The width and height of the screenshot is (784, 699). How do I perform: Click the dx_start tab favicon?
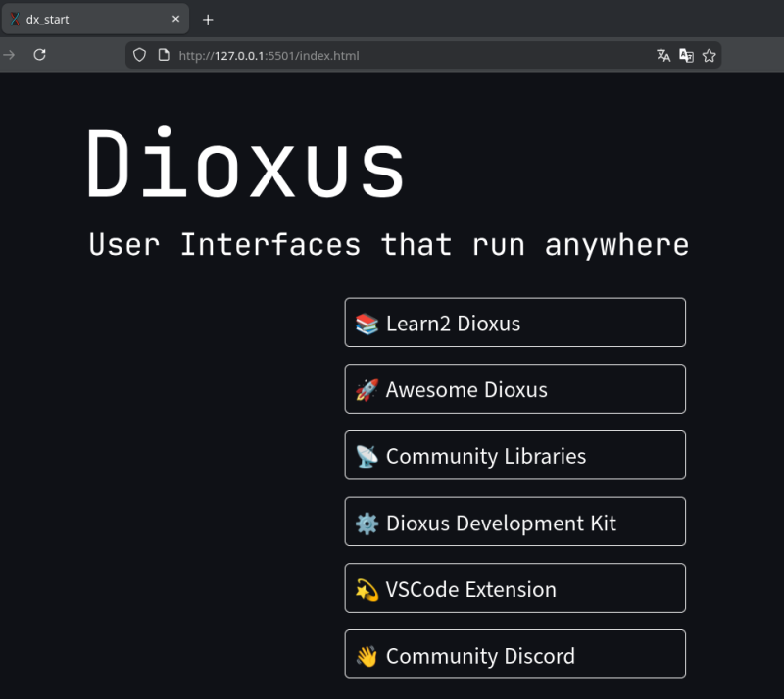pos(15,20)
